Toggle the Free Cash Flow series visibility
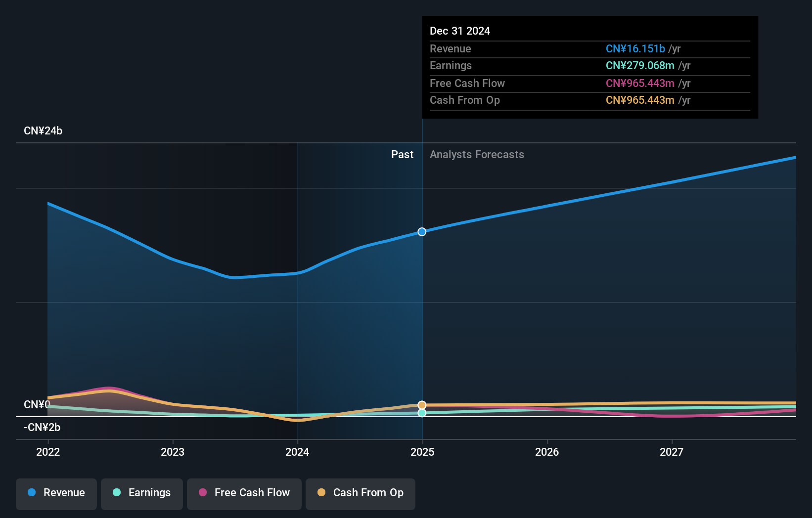The height and width of the screenshot is (518, 812). click(244, 494)
